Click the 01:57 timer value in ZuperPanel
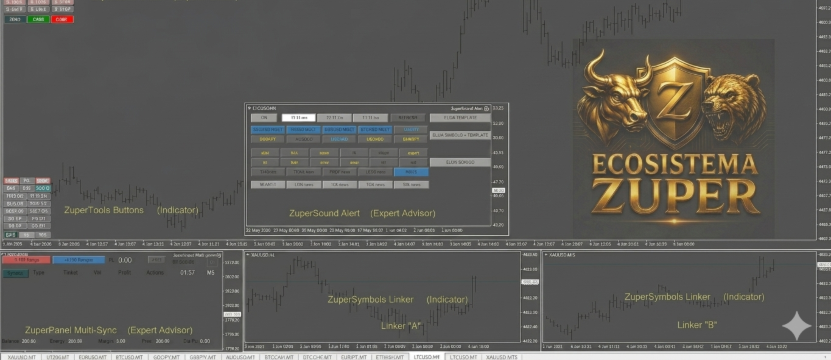The width and height of the screenshot is (831, 360). coord(187,273)
